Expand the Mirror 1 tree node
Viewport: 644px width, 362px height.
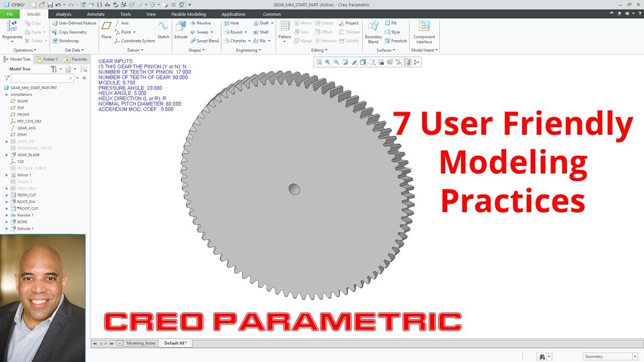[x=7, y=175]
